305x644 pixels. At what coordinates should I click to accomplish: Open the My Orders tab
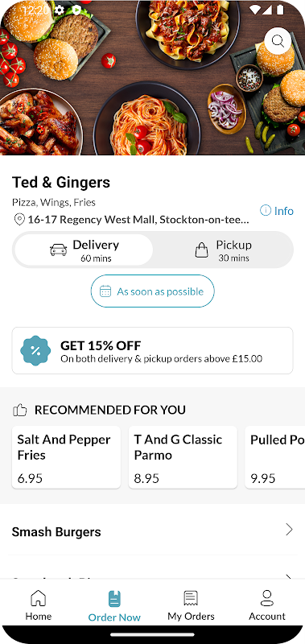pos(191,605)
